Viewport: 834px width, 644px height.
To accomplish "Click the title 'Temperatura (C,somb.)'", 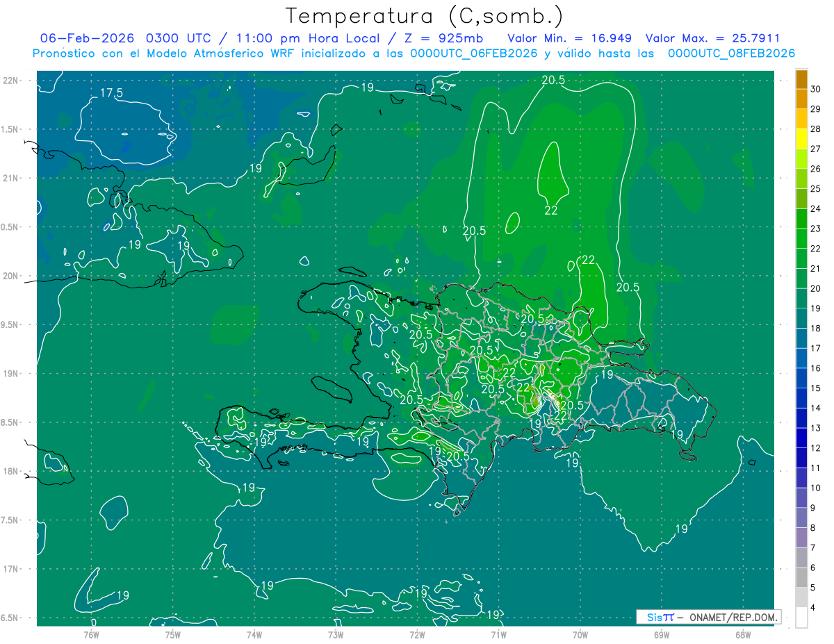I will (425, 15).
